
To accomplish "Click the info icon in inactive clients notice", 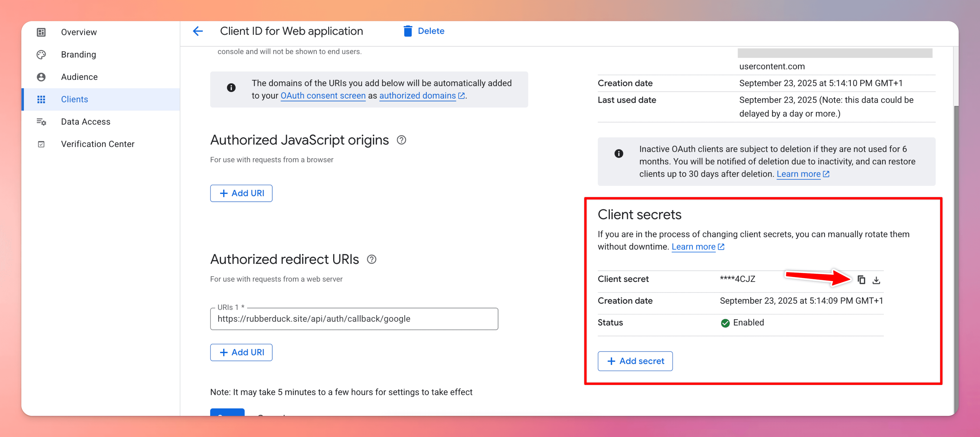I will [x=618, y=153].
